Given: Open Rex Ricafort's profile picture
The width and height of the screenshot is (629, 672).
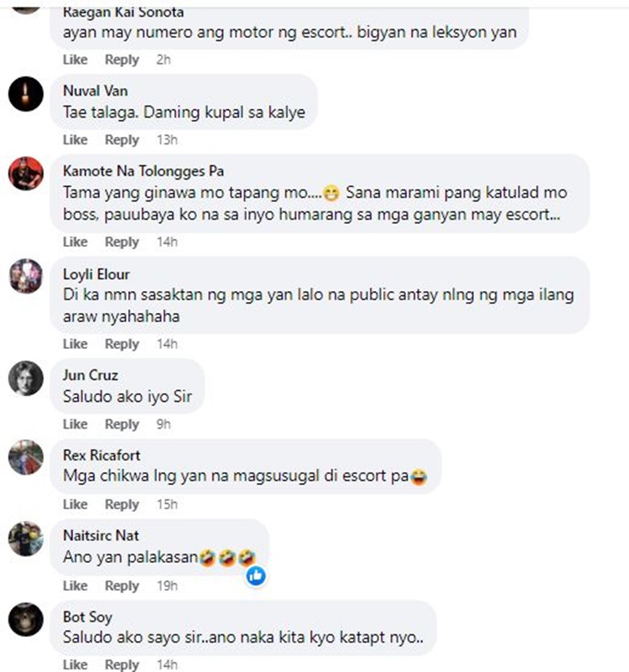Looking at the screenshot, I should coord(26,457).
